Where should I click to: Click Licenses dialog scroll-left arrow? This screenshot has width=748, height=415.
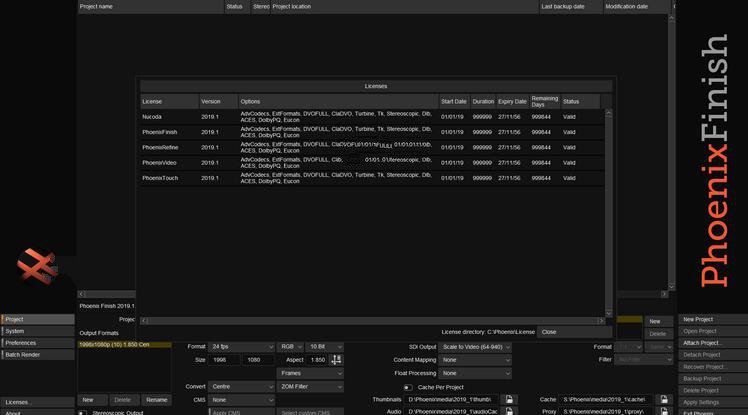coord(144,321)
